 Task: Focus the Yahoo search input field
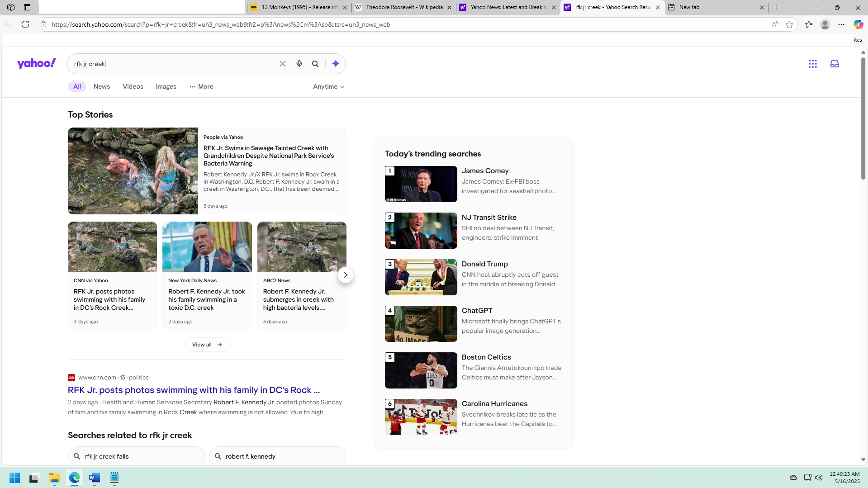175,64
